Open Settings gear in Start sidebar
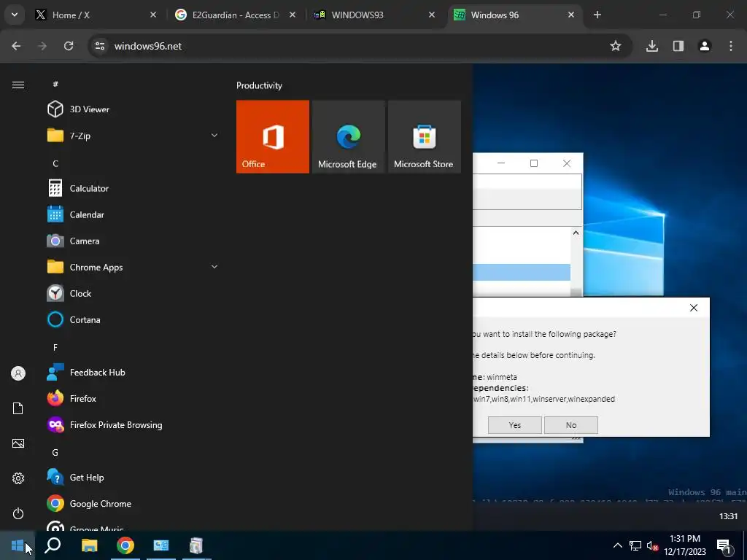This screenshot has height=560, width=747. click(x=18, y=478)
